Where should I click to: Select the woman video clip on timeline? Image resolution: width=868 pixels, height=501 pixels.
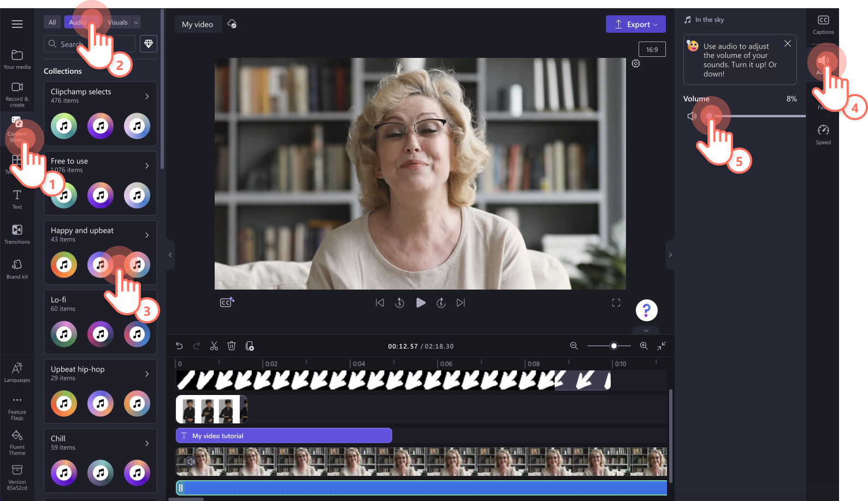[x=421, y=462]
